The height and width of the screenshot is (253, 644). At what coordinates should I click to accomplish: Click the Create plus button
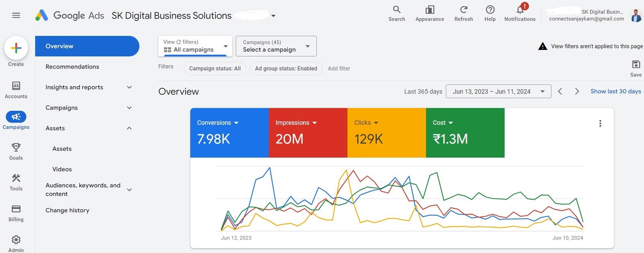pyautogui.click(x=16, y=48)
